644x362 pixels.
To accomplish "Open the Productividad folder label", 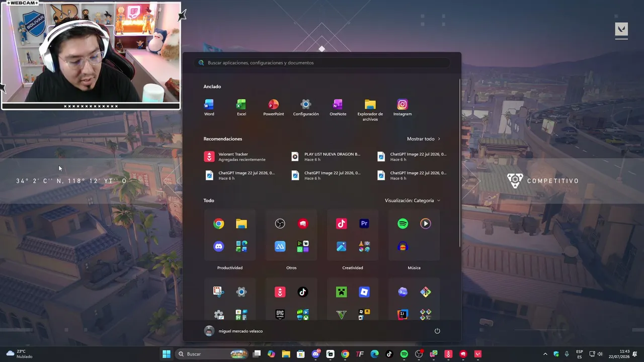I will click(230, 268).
